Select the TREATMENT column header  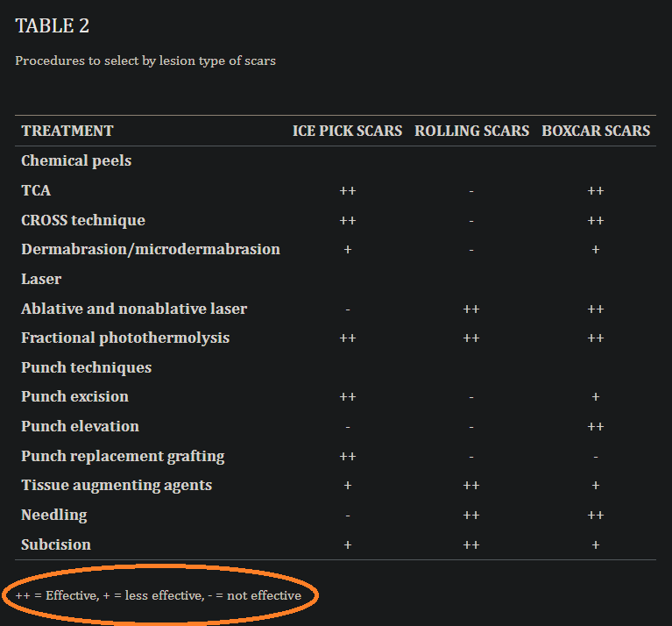pos(67,131)
